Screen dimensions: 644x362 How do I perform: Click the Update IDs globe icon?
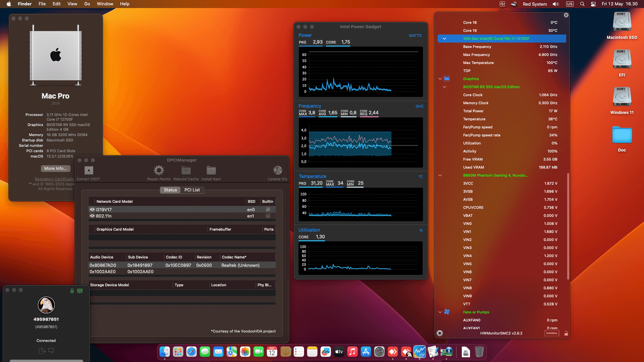tap(277, 170)
